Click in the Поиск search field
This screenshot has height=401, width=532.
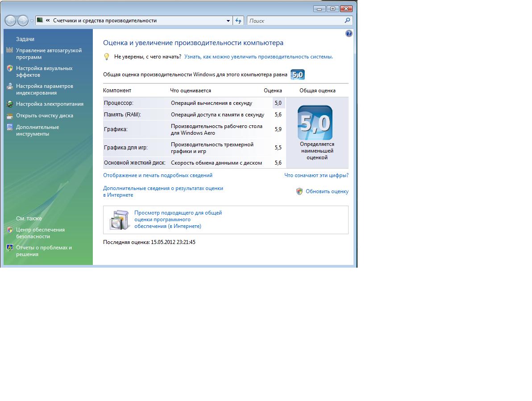click(x=295, y=21)
